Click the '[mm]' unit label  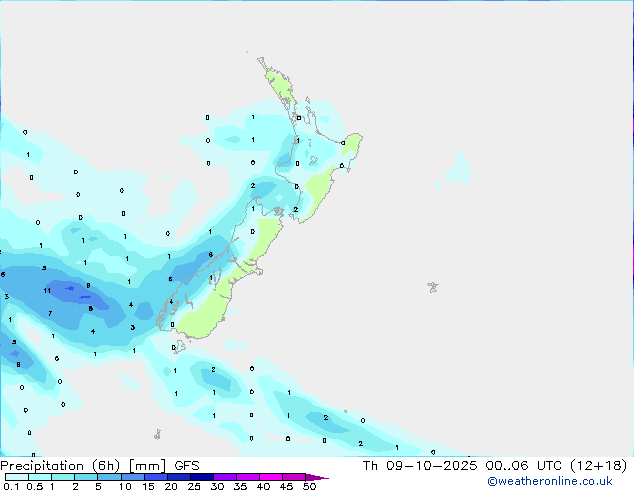click(147, 466)
